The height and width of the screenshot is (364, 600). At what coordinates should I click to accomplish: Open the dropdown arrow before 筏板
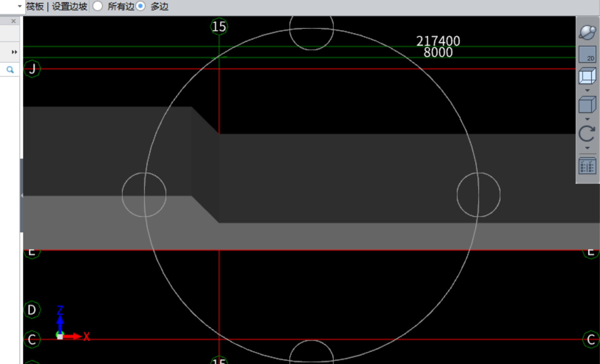20,6
